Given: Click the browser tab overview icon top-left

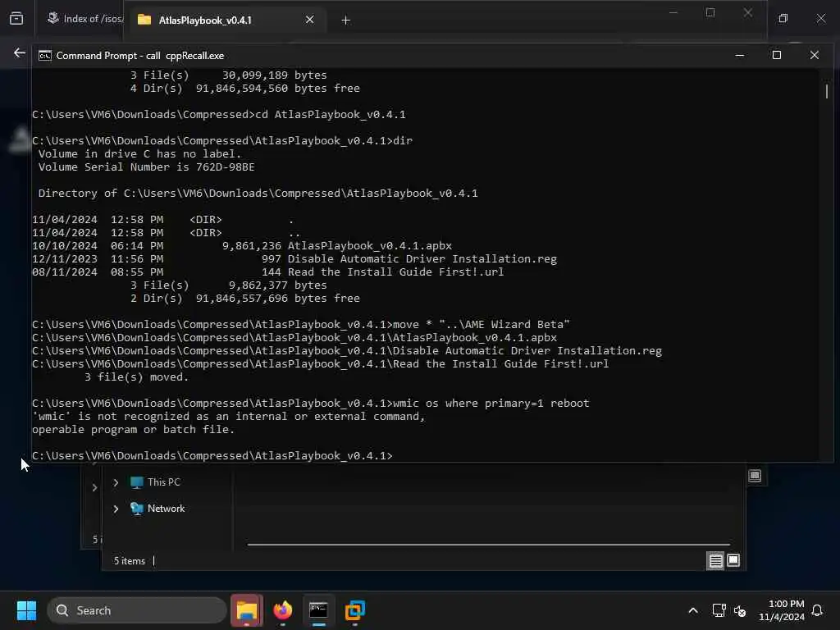Looking at the screenshot, I should pos(16,19).
